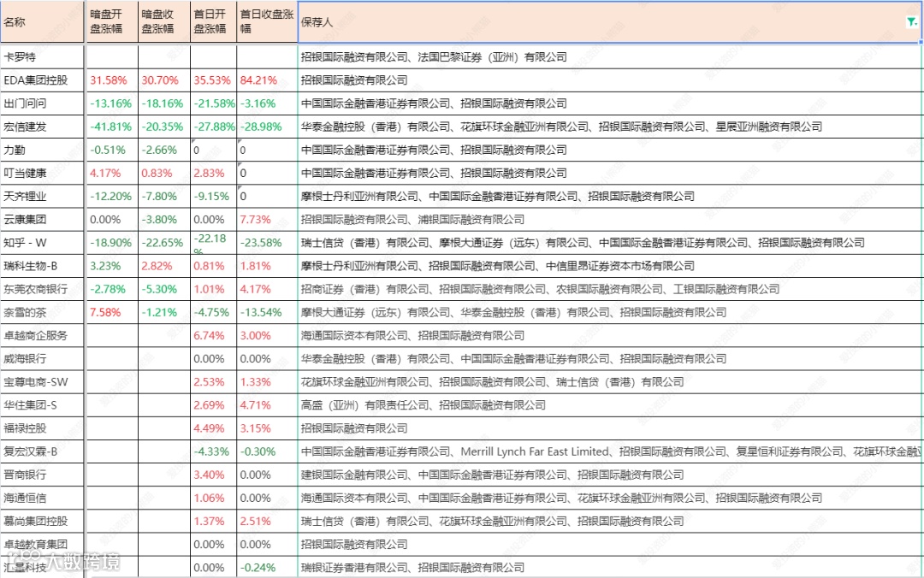Screen dimensions: 924x578
Task: Click the 2.53% cell for 宝尊电商-SW
Action: point(213,382)
